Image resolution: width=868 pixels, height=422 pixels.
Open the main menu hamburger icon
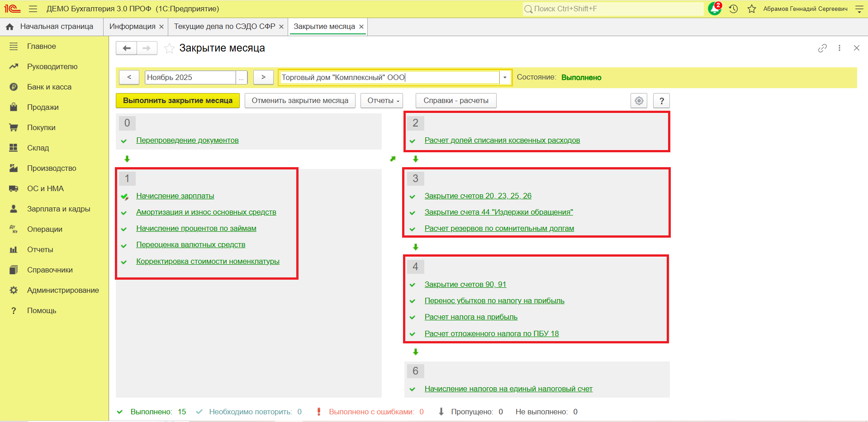33,9
